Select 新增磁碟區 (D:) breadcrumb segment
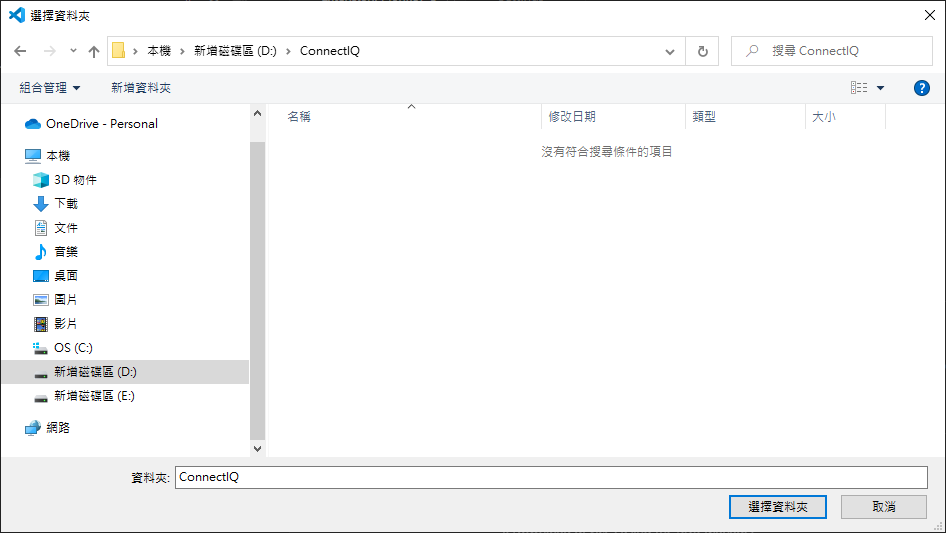This screenshot has width=946, height=533. [235, 51]
